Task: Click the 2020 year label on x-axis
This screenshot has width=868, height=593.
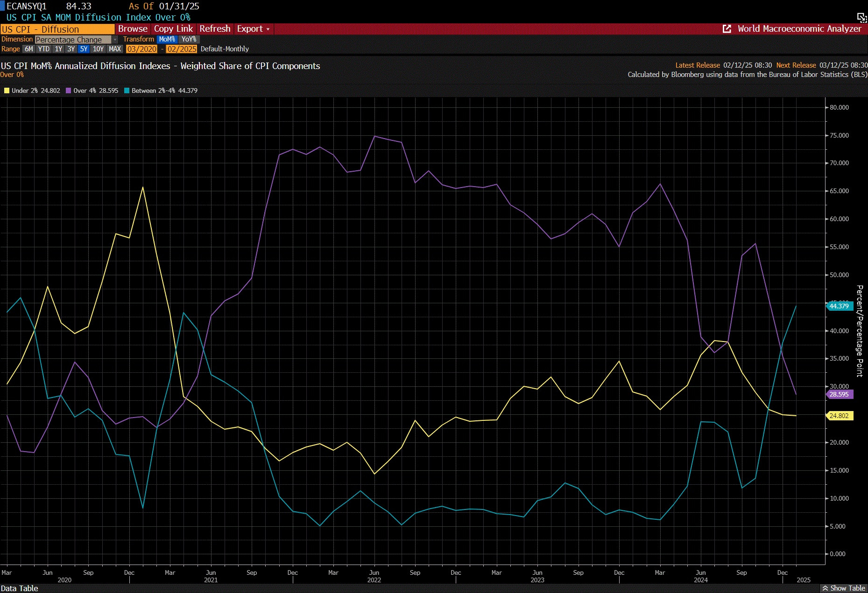Action: click(x=64, y=580)
